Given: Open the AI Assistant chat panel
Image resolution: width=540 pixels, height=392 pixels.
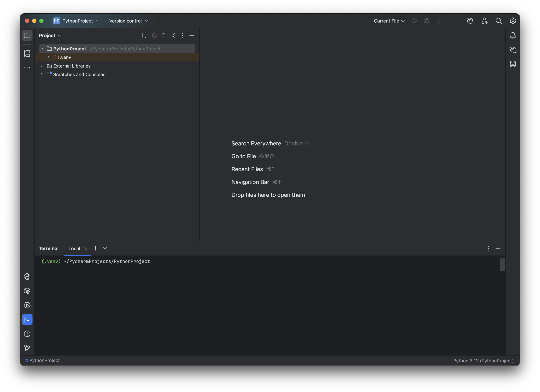Looking at the screenshot, I should [x=513, y=50].
